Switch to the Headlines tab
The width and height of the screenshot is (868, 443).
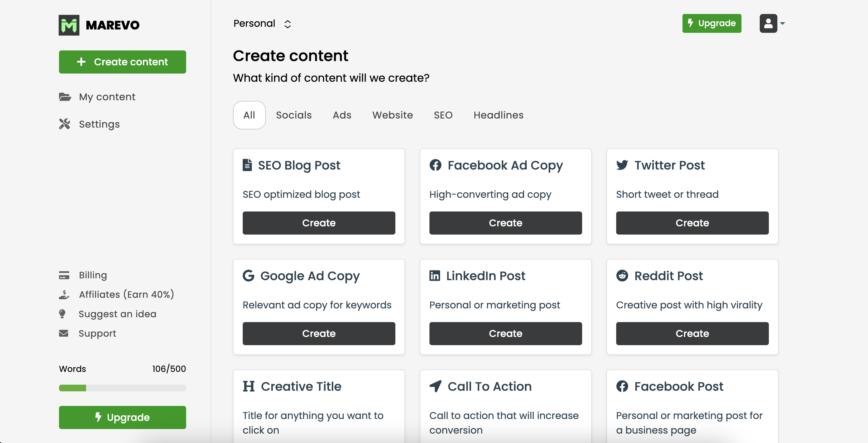(x=498, y=115)
